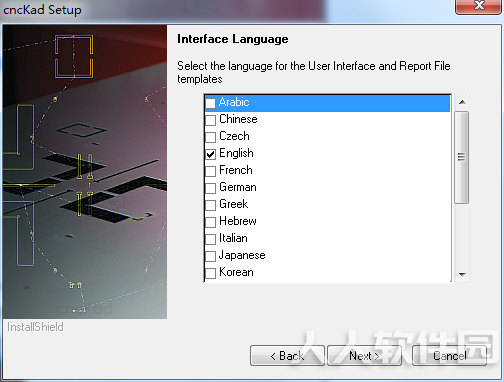
Task: Tick the Czech checkbox
Action: [211, 137]
